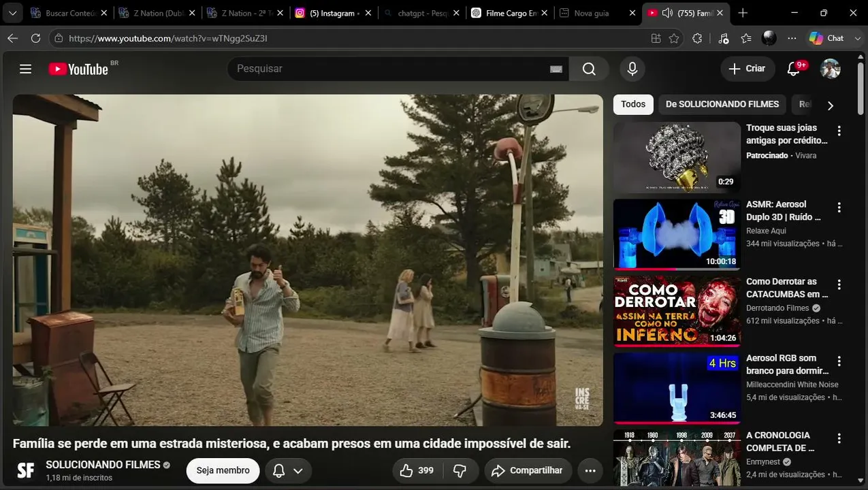Image resolution: width=868 pixels, height=490 pixels.
Task: Click the Enmynest channel name
Action: point(763,462)
